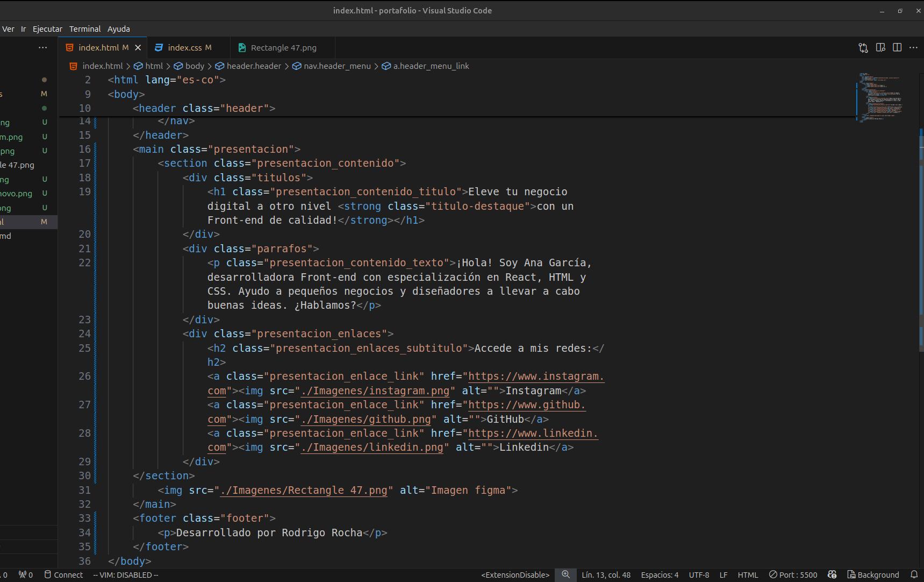Open editor More Actions ellipsis at top right
The height and width of the screenshot is (582, 924).
tap(913, 48)
